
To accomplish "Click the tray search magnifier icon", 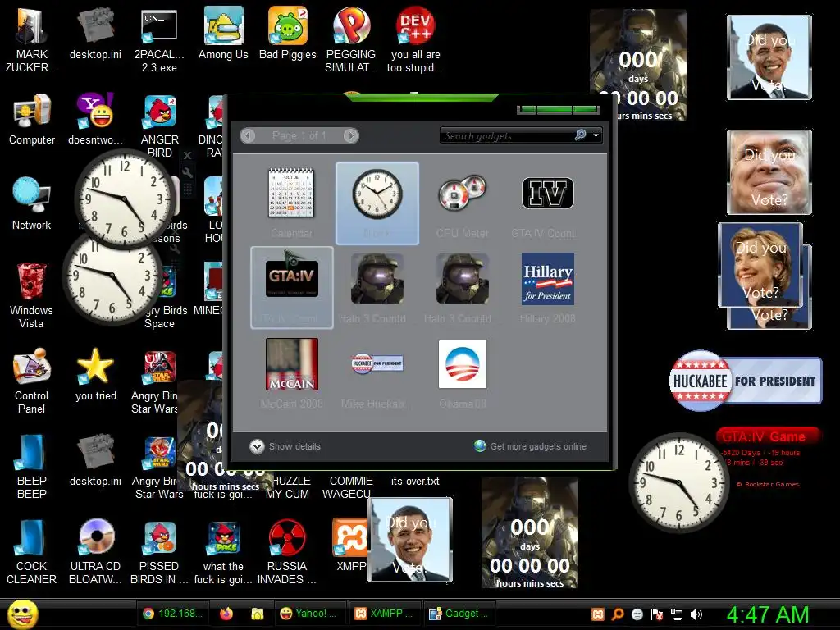I will pos(617,614).
